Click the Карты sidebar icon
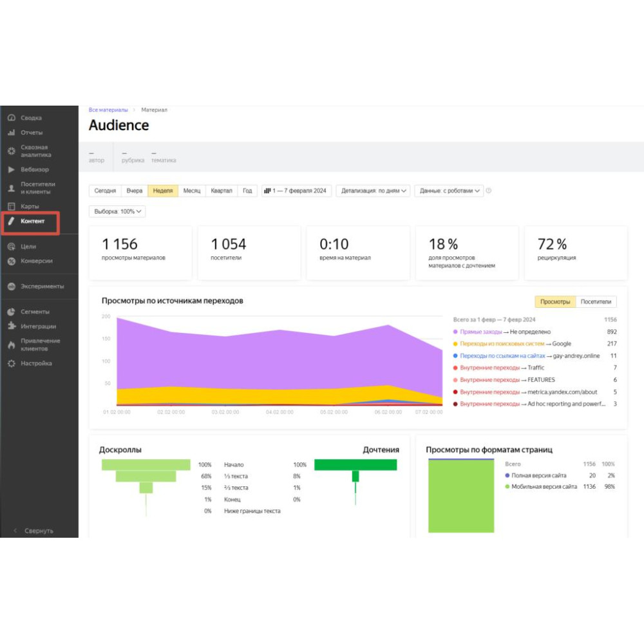The height and width of the screenshot is (644, 644). [11, 207]
